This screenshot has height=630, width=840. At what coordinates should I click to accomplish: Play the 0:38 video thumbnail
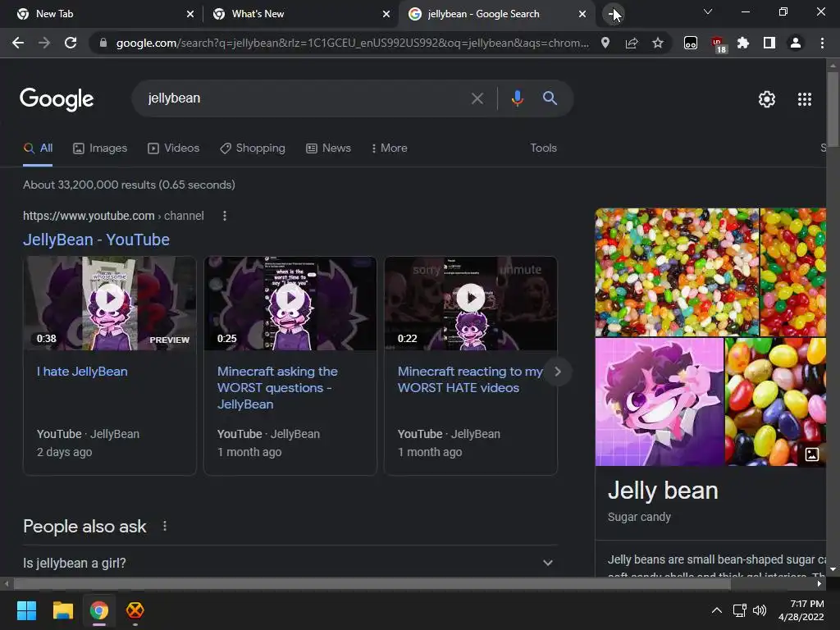tap(110, 304)
